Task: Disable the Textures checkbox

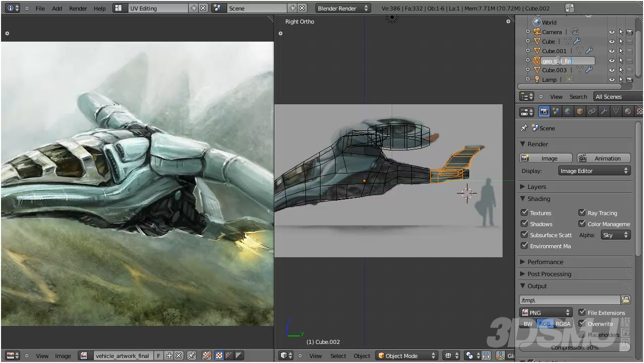Action: click(524, 213)
